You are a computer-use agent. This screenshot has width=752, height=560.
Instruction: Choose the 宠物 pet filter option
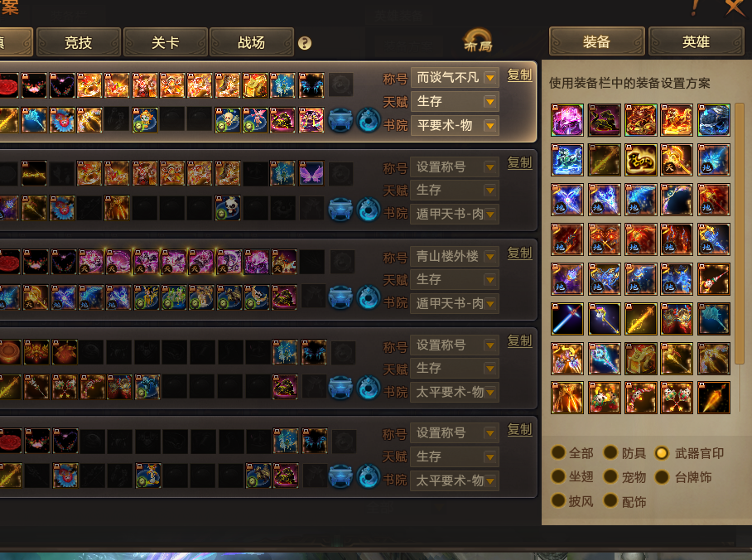(x=625, y=477)
